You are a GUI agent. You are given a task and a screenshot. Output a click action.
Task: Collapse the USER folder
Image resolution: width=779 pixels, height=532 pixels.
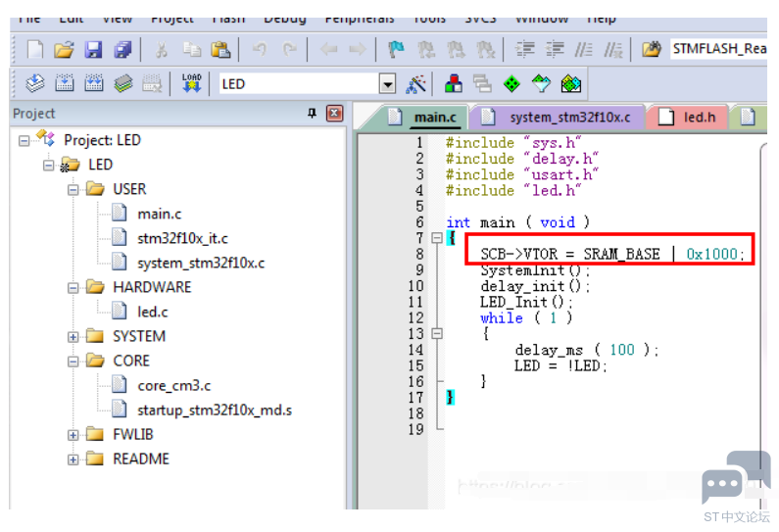(x=73, y=190)
